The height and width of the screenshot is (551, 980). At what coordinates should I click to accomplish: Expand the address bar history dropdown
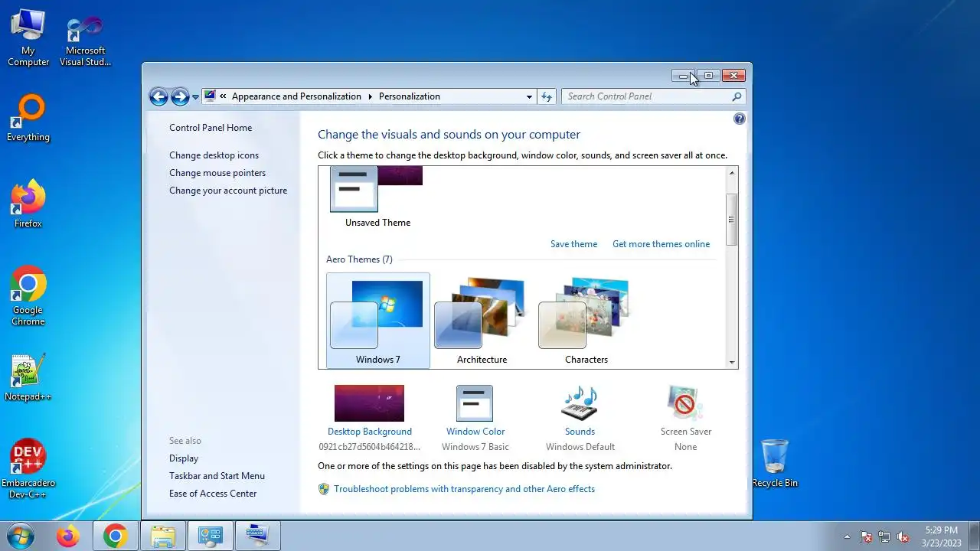[x=529, y=96]
